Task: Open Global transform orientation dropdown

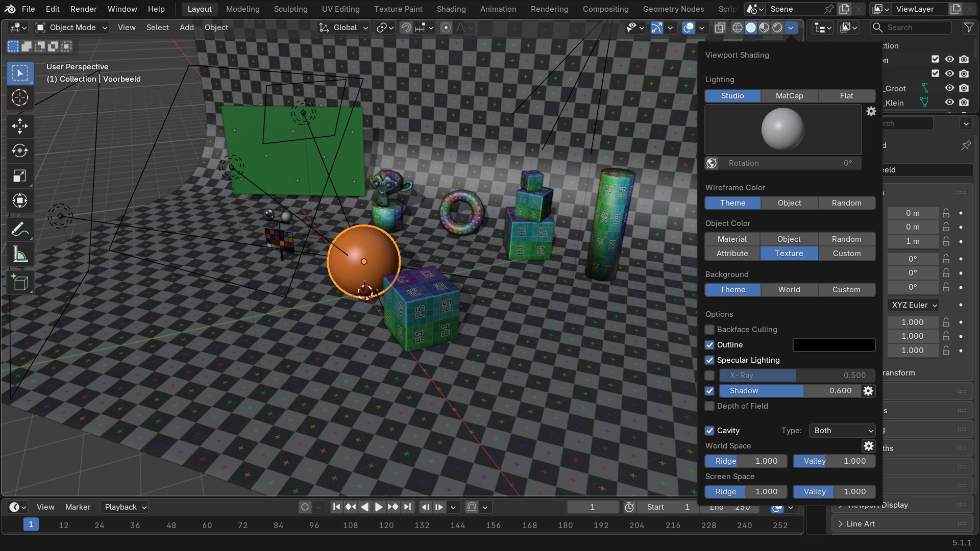Action: click(x=343, y=28)
